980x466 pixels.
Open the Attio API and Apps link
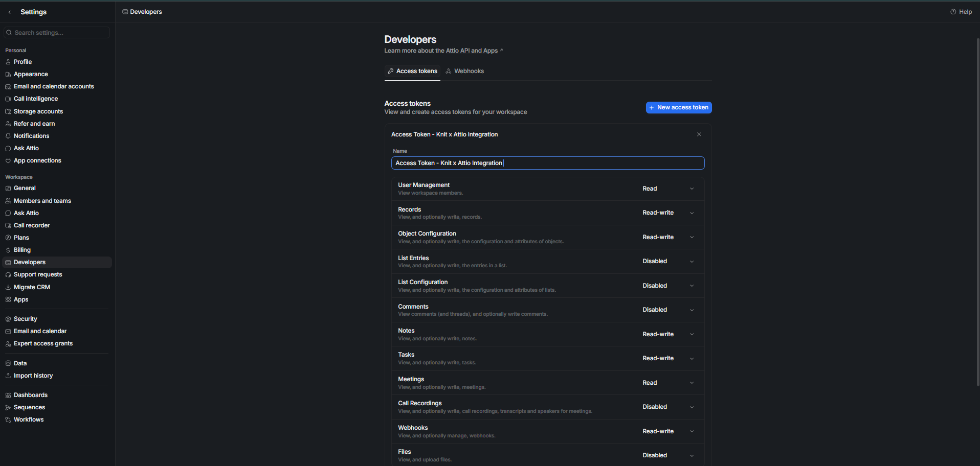coord(474,51)
